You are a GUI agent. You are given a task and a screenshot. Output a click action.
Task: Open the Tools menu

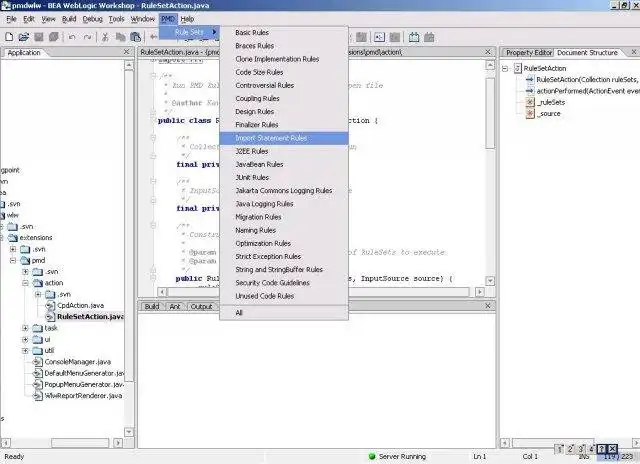pyautogui.click(x=116, y=19)
